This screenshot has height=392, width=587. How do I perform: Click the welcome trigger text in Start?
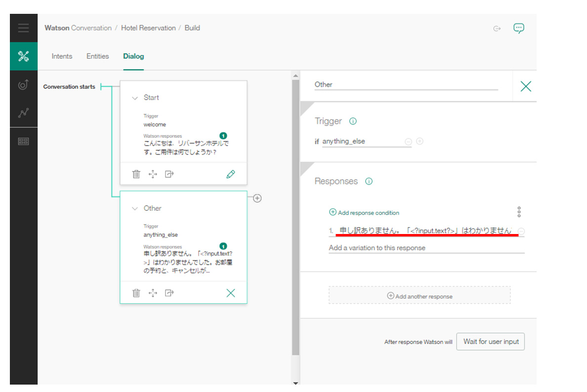[x=155, y=124]
